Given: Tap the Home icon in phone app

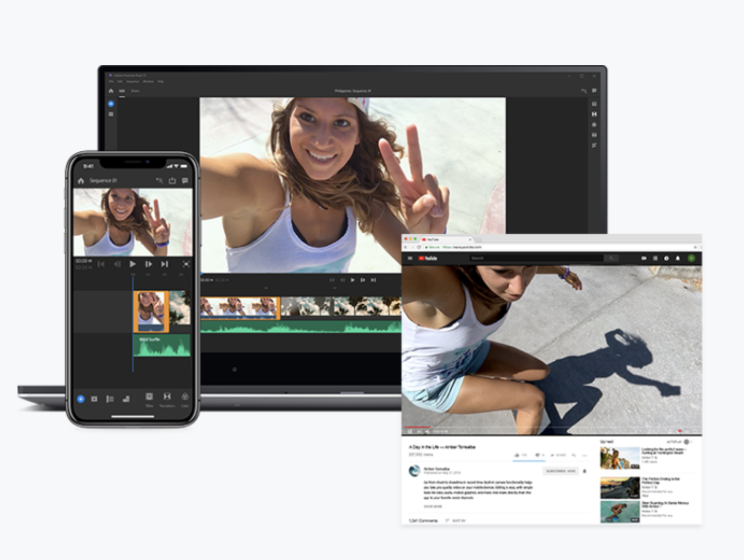Looking at the screenshot, I should point(81,181).
